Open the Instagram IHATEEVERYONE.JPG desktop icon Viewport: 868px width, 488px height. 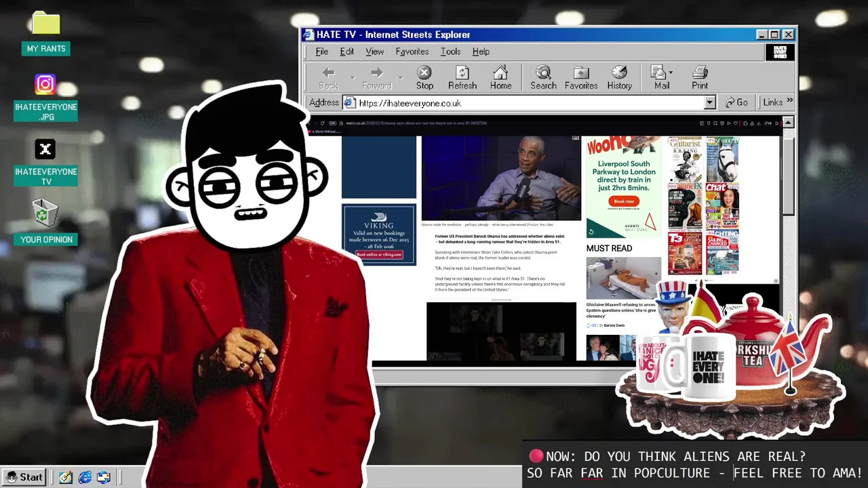point(45,98)
